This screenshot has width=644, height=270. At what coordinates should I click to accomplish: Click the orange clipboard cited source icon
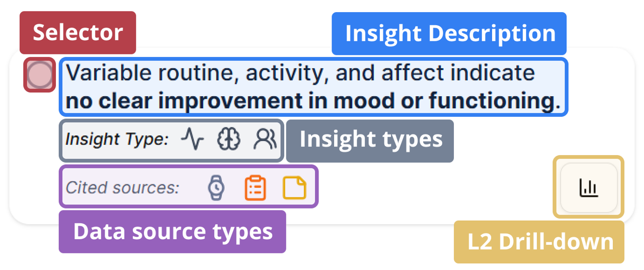[x=256, y=188]
